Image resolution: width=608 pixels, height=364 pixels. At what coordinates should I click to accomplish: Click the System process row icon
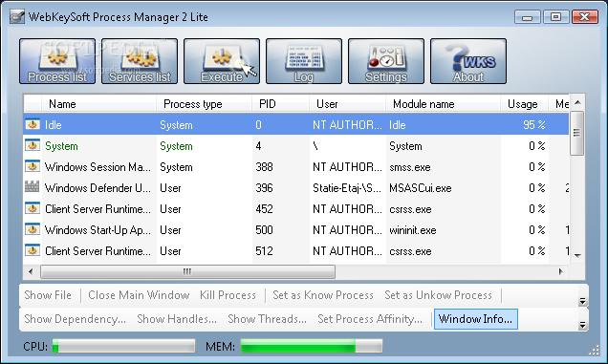33,146
